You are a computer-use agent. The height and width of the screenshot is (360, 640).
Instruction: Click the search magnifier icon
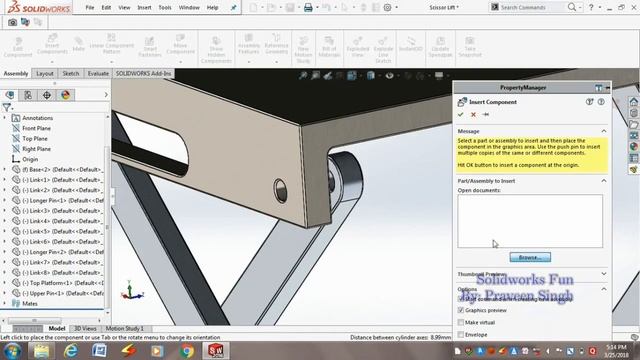pos(572,7)
